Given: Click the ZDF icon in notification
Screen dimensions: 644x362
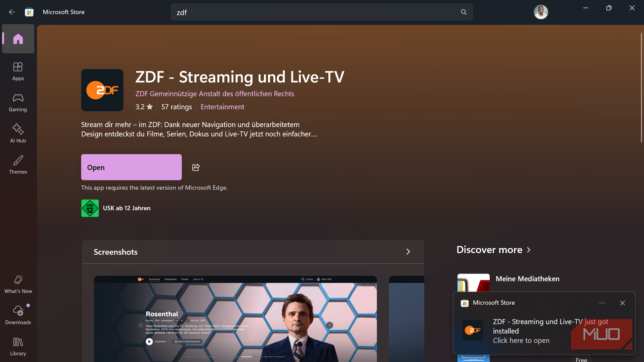Looking at the screenshot, I should [473, 330].
